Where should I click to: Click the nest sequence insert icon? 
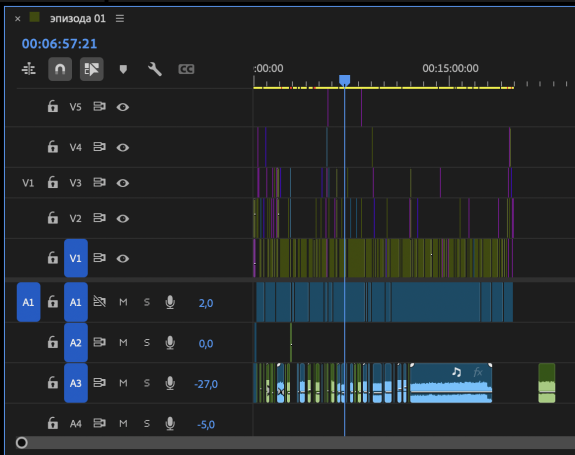click(x=29, y=69)
